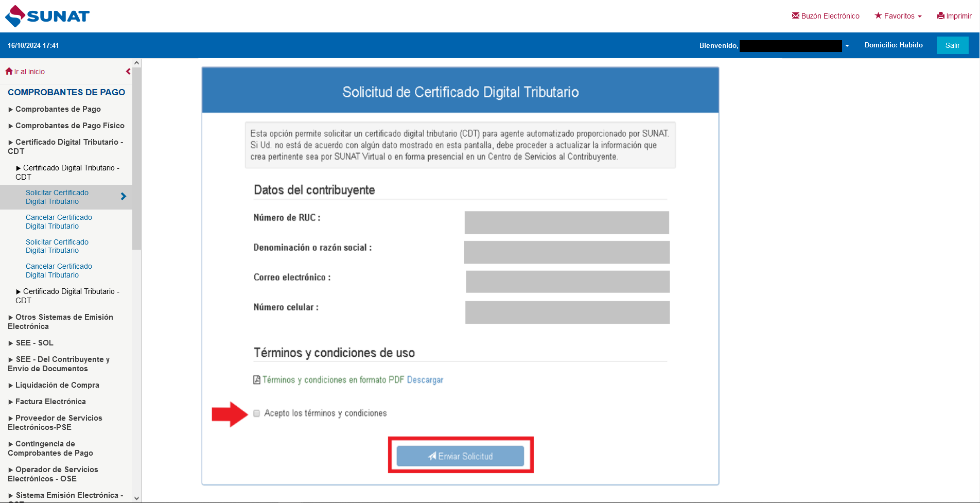980x503 pixels.
Task: Click the Domicilio: Habido status text
Action: tap(894, 45)
